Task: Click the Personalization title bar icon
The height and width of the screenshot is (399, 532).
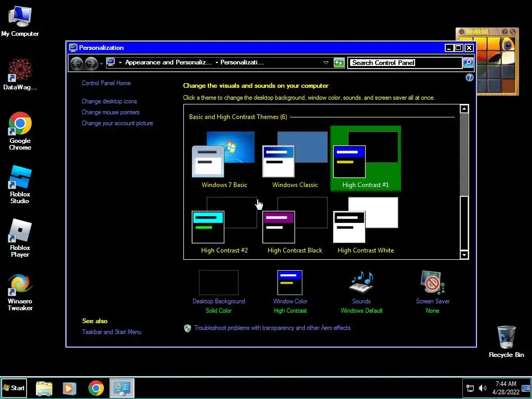Action: click(x=73, y=47)
